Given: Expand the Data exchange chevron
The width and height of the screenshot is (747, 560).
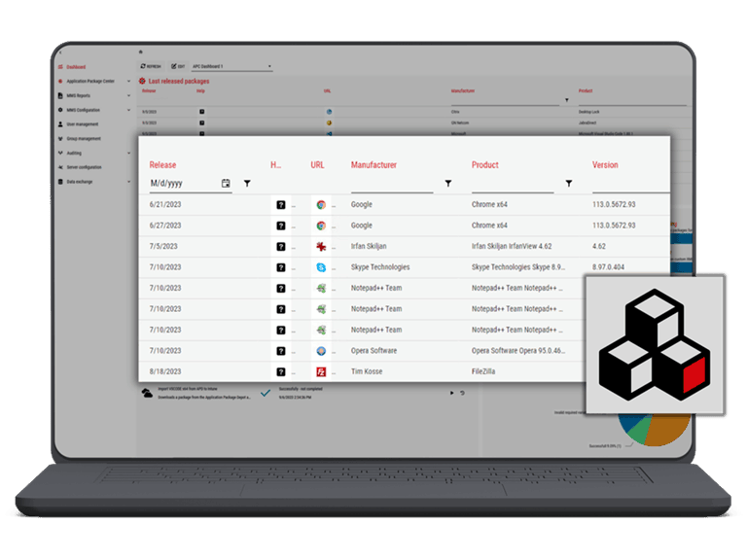Looking at the screenshot, I should (128, 182).
